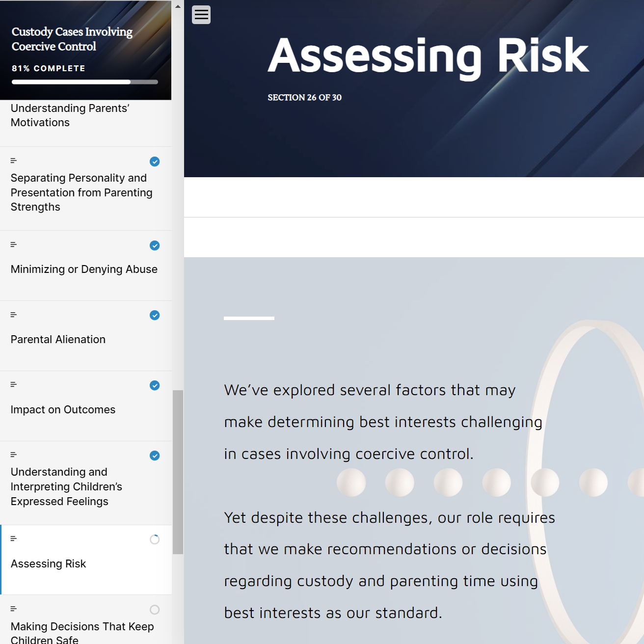Click lesson icon above Assessing Risk
Image resolution: width=644 pixels, height=644 pixels.
pos(14,539)
